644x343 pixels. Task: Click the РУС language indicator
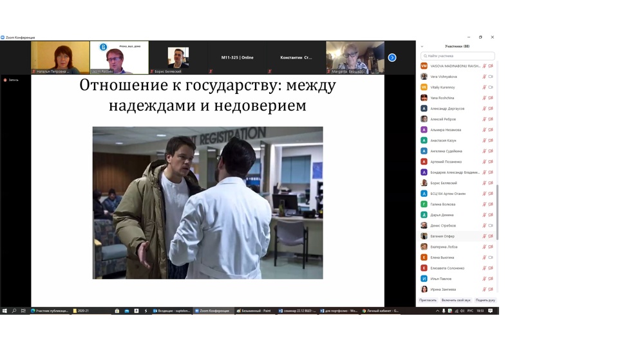coord(470,311)
